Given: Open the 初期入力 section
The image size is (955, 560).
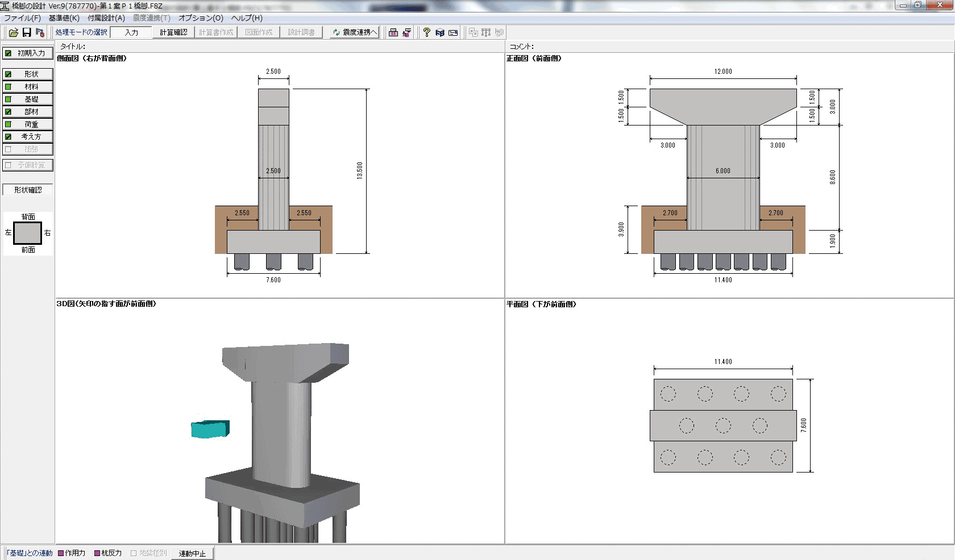Looking at the screenshot, I should (28, 53).
